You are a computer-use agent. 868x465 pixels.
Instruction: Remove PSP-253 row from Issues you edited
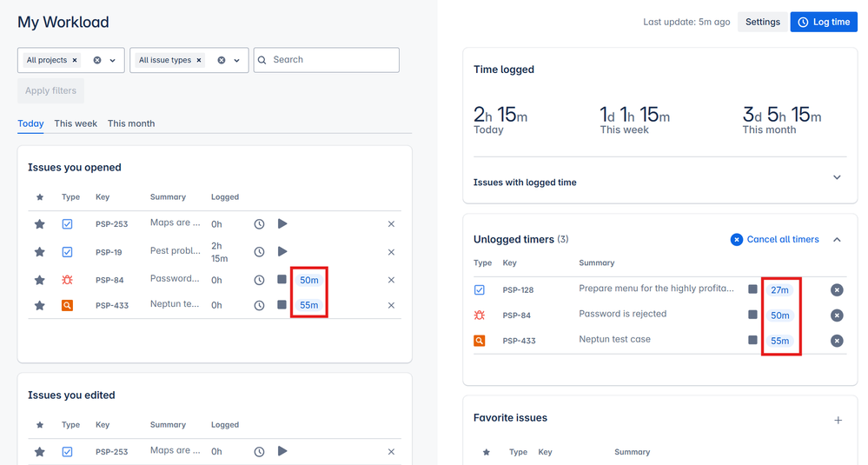tap(391, 452)
